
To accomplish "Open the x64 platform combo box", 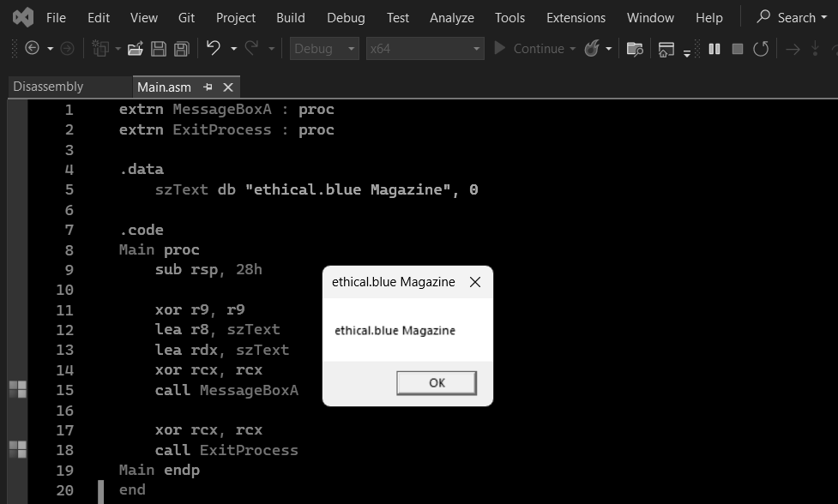I will point(425,49).
